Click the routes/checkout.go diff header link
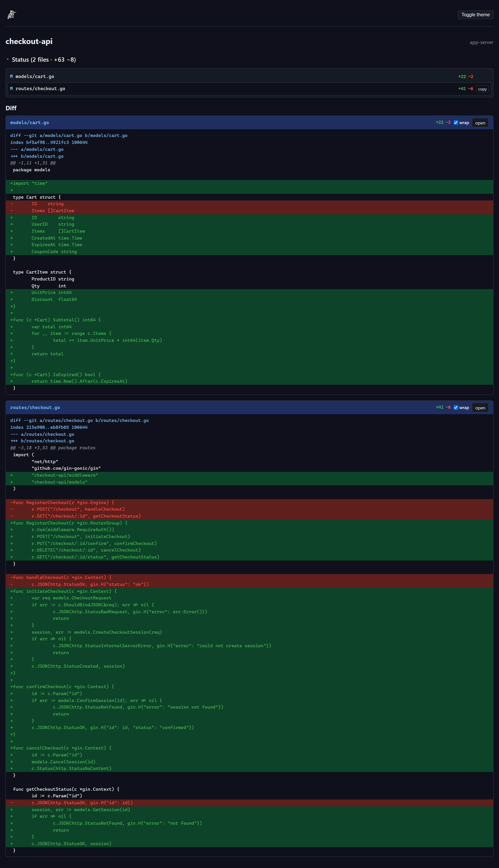 35,407
